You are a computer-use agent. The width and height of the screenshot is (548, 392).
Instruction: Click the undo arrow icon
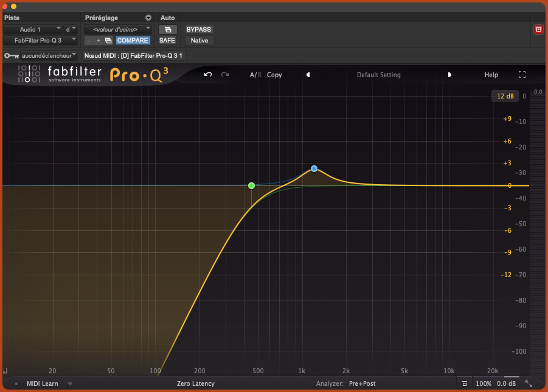pos(208,75)
